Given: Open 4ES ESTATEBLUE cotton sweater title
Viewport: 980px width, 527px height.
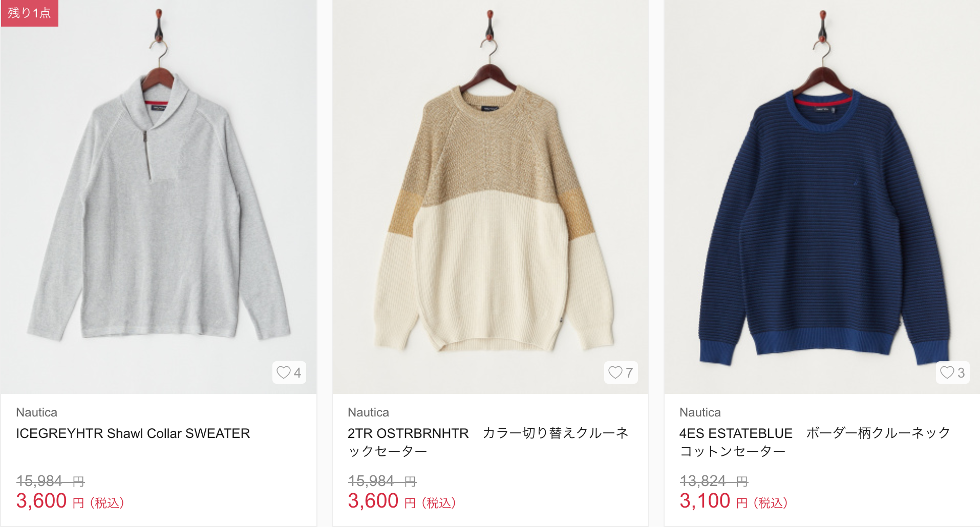Looking at the screenshot, I should (x=815, y=442).
